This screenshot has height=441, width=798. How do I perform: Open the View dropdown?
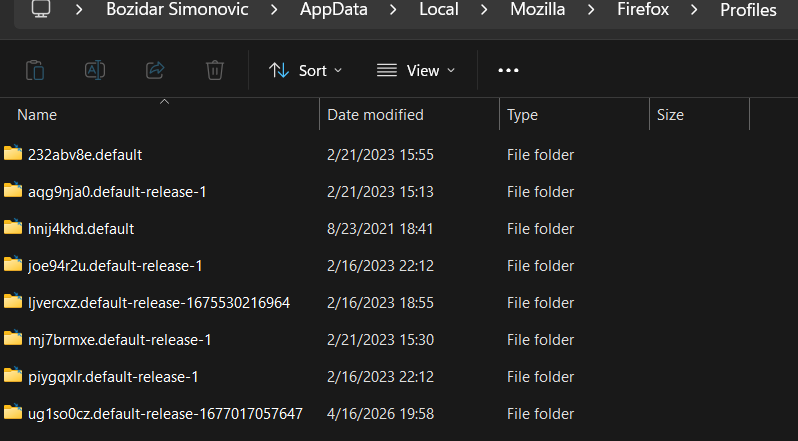point(416,70)
